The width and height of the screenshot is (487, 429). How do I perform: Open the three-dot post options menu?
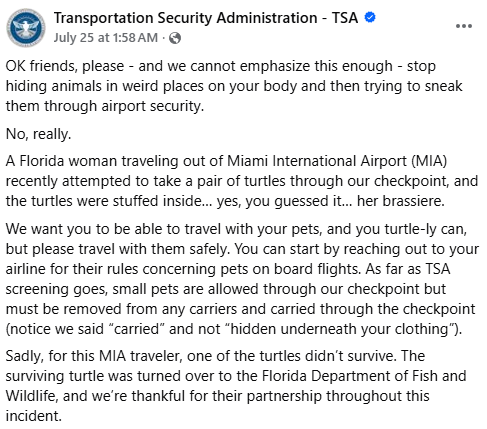(x=464, y=26)
